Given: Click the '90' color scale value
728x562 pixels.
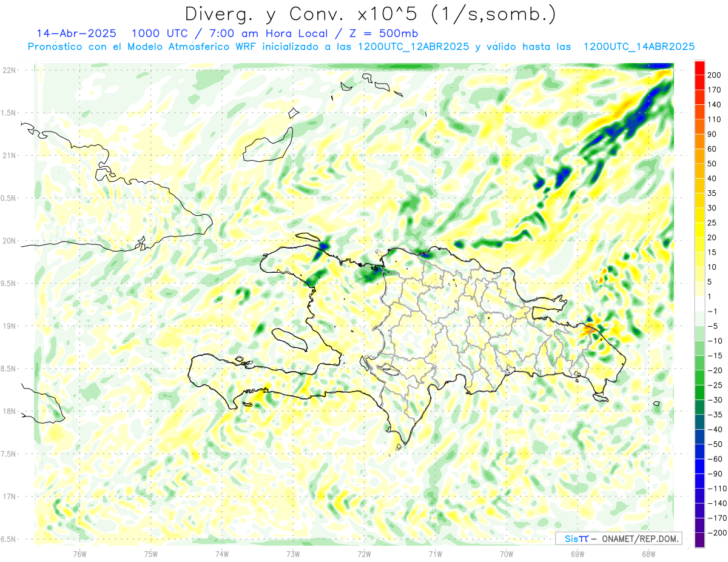Looking at the screenshot, I should point(713,134).
